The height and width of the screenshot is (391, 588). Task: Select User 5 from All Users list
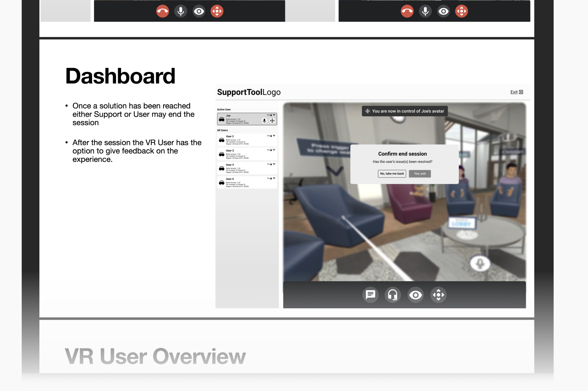tap(247, 183)
